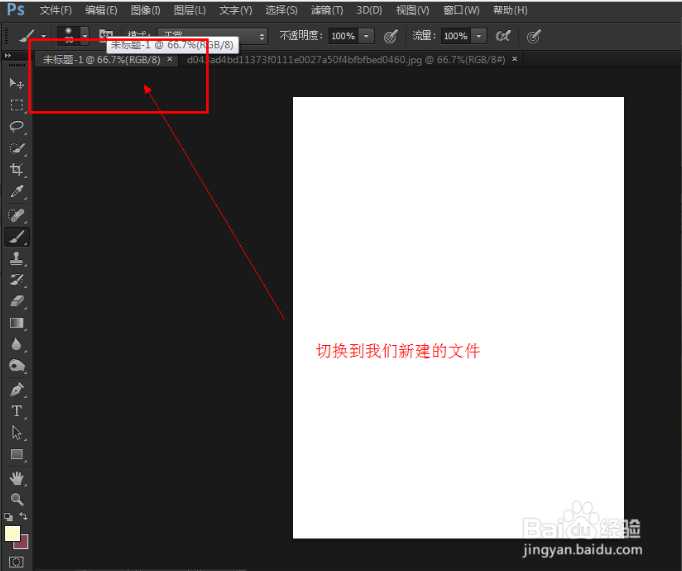Expand the flow slider dropdown
The width and height of the screenshot is (682, 571).
coord(479,36)
